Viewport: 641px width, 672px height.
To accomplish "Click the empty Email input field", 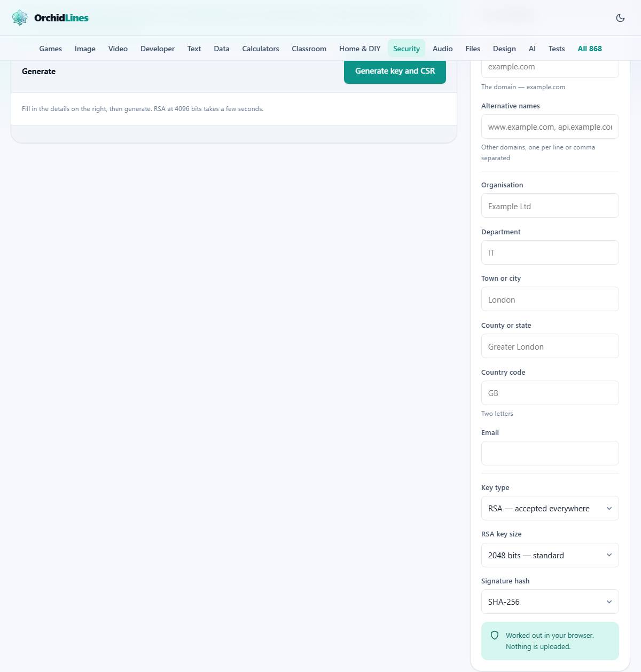I will tap(550, 453).
